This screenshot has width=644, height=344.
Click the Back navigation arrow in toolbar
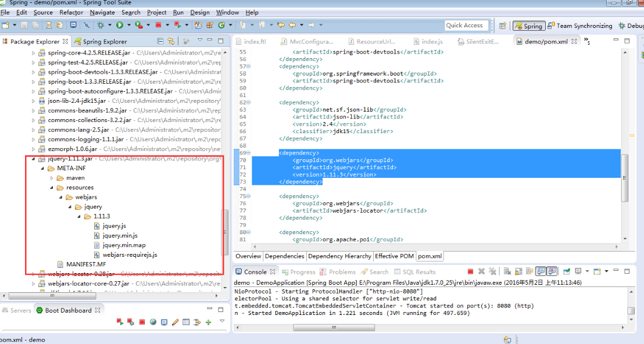292,26
